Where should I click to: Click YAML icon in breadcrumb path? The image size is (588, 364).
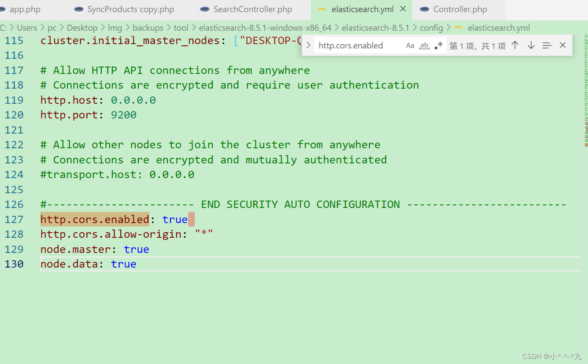coord(459,28)
